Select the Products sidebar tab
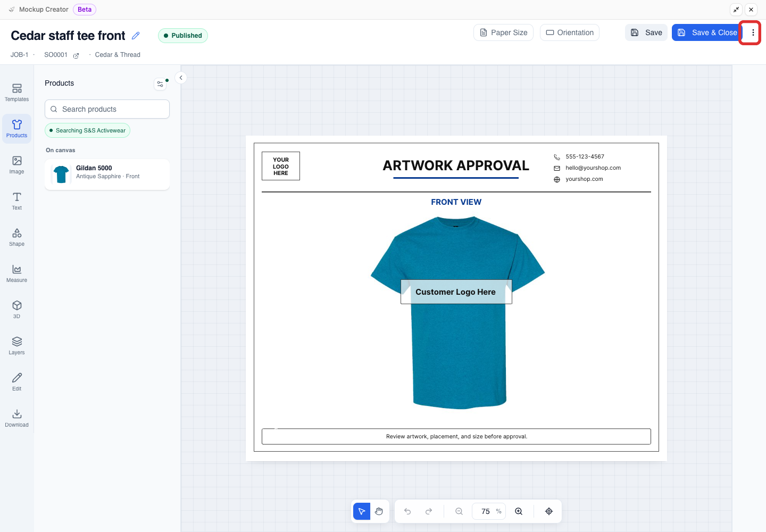The width and height of the screenshot is (766, 532). pyautogui.click(x=17, y=129)
